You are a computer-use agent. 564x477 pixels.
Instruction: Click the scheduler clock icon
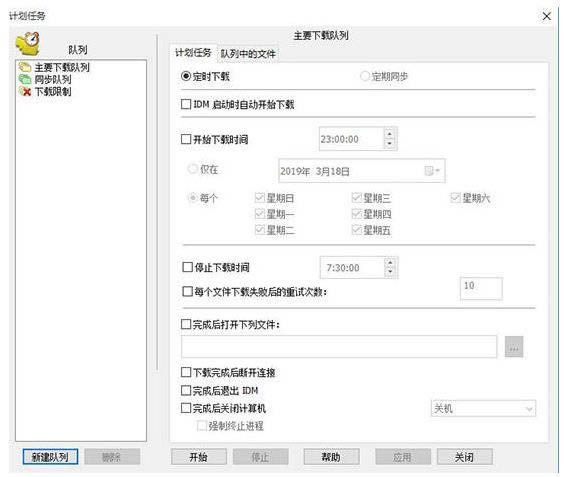(28, 44)
